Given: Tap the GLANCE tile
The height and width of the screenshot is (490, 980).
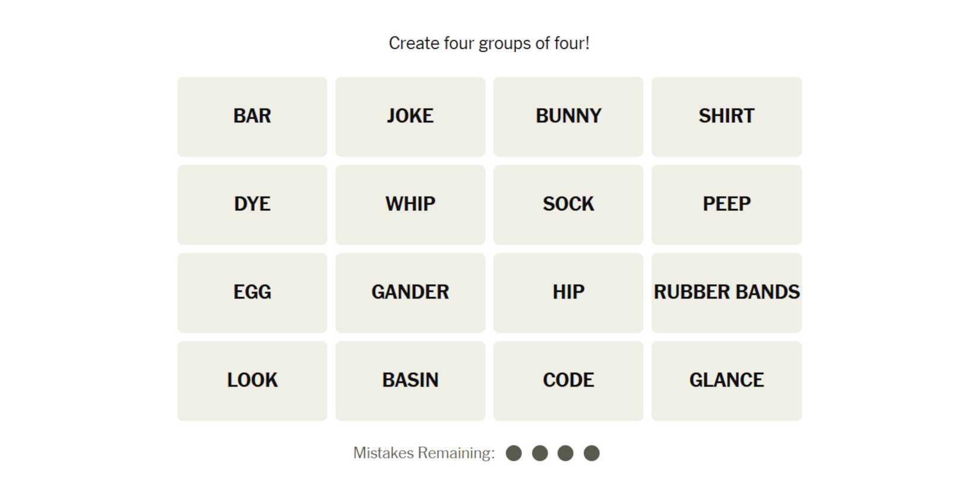Looking at the screenshot, I should 726,380.
